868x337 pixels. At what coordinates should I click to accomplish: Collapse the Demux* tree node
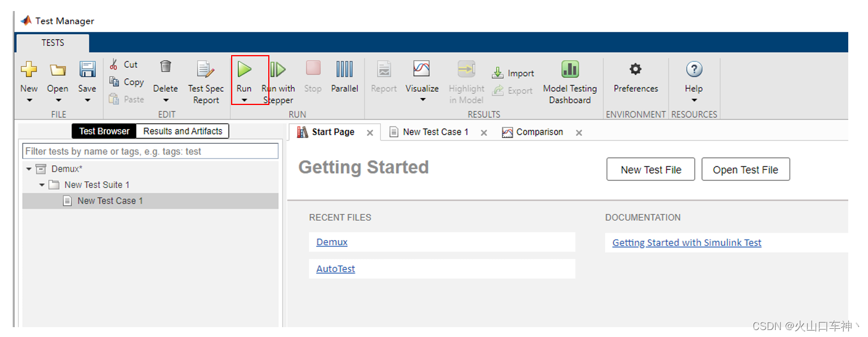coord(28,169)
